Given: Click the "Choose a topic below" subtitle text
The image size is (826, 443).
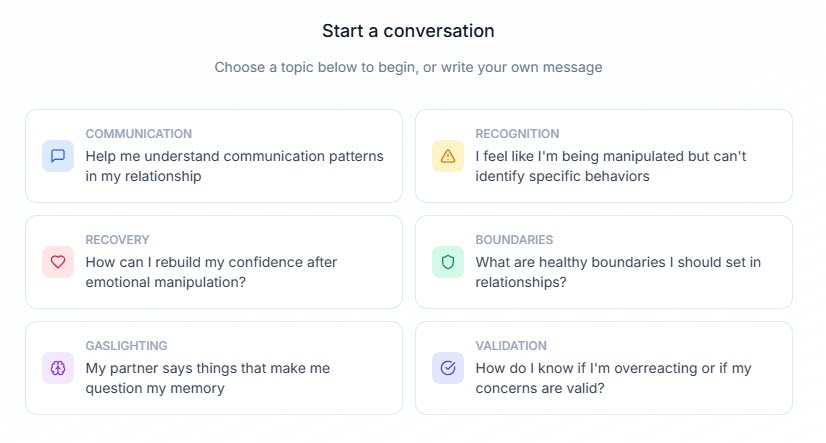Looking at the screenshot, I should (x=408, y=68).
